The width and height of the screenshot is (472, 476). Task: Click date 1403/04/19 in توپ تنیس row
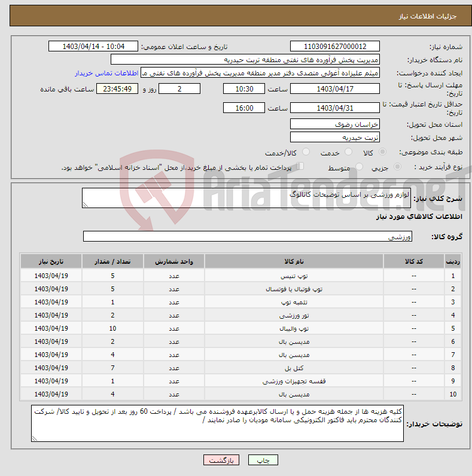51,276
